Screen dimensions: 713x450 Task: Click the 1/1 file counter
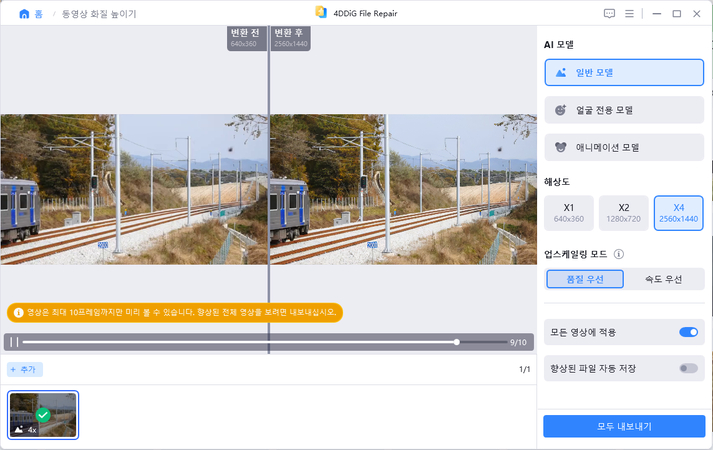524,370
